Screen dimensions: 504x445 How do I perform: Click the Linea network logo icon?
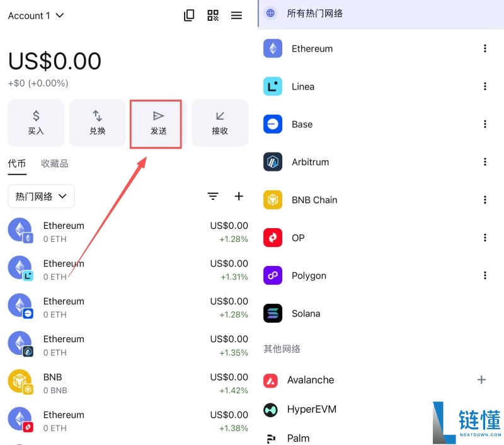point(273,86)
